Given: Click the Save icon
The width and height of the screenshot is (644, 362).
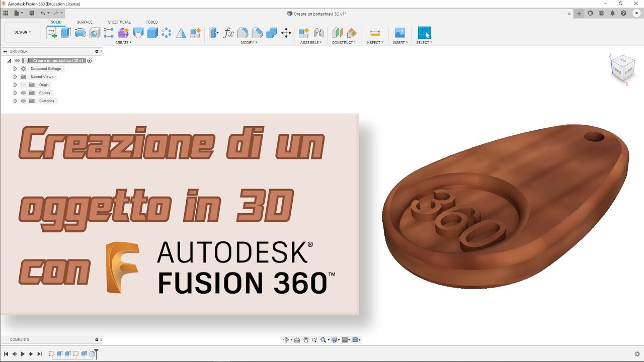Looking at the screenshot, I should (32, 13).
